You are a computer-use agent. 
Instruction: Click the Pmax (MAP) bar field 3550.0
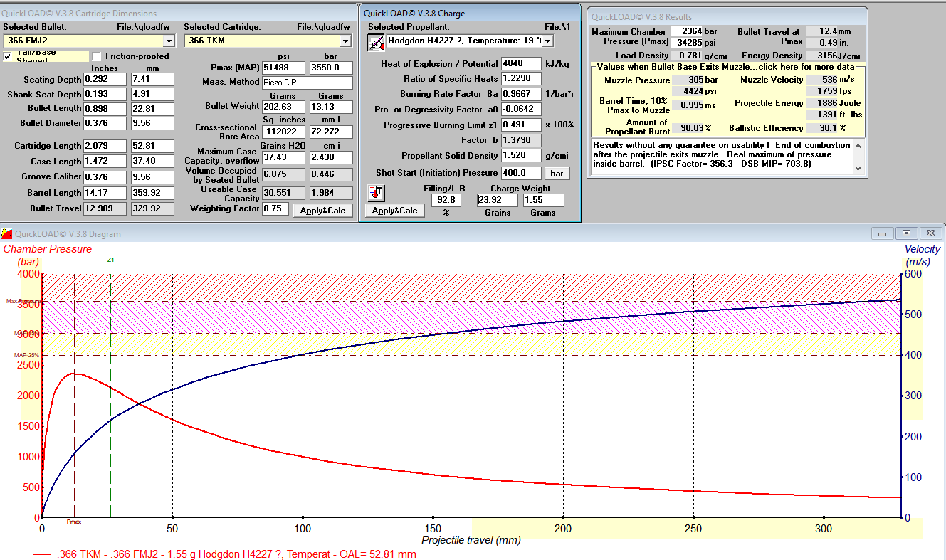[x=331, y=68]
